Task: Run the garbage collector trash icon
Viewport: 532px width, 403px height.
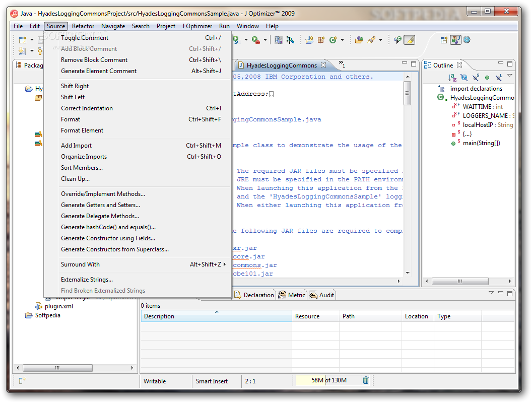Action: click(366, 380)
